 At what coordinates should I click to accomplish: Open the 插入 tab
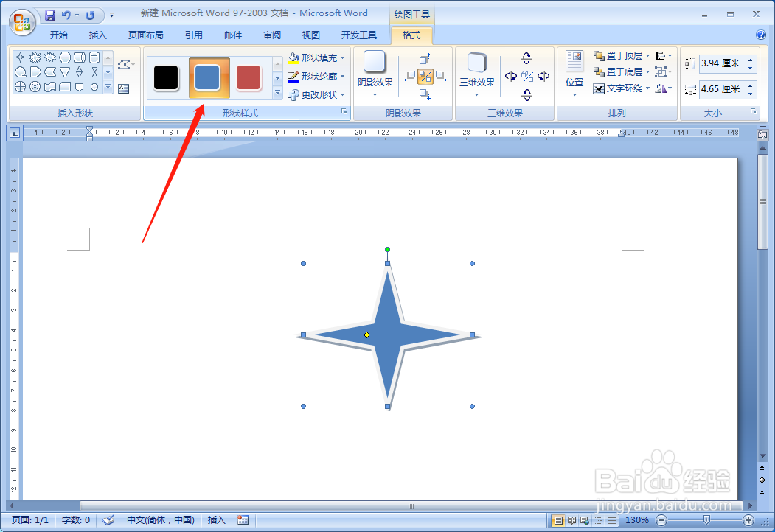pyautogui.click(x=98, y=35)
